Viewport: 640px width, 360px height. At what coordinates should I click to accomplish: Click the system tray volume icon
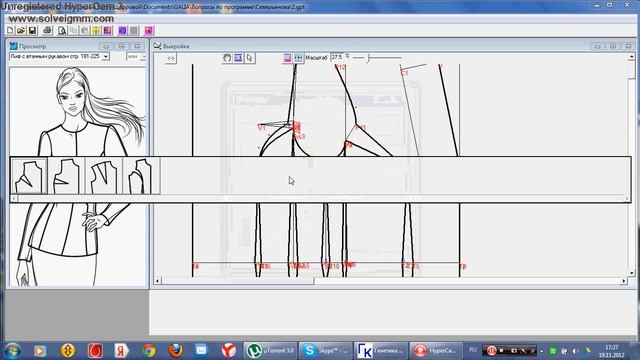point(576,351)
